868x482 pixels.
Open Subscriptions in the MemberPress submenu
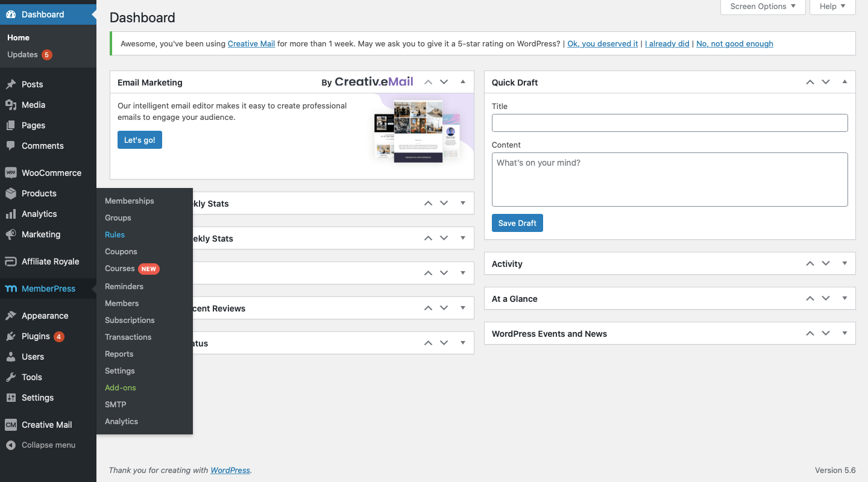[130, 321]
